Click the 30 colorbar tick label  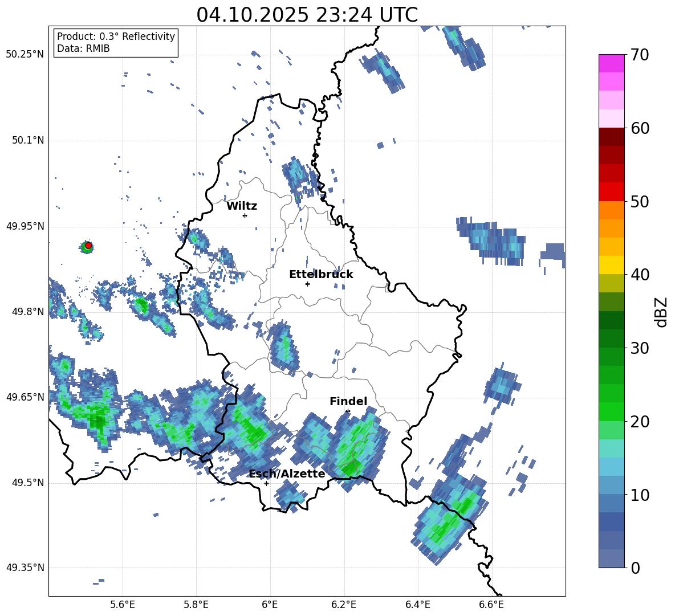[640, 348]
